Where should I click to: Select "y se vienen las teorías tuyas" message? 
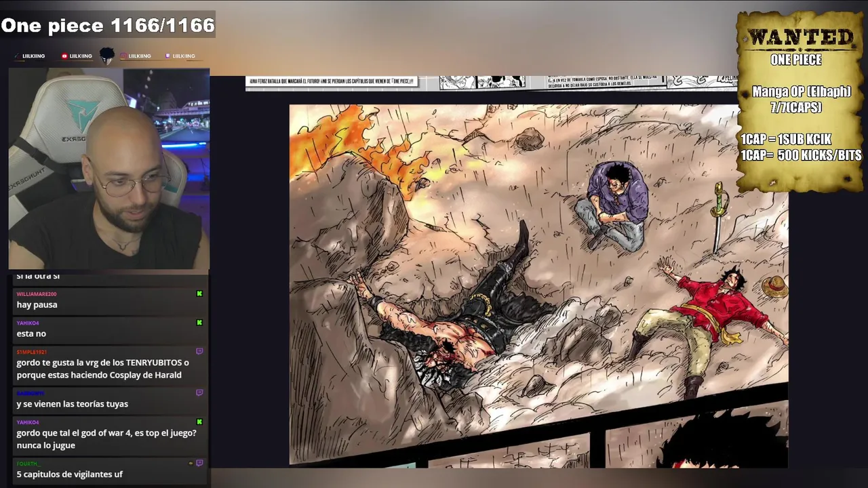point(73,404)
